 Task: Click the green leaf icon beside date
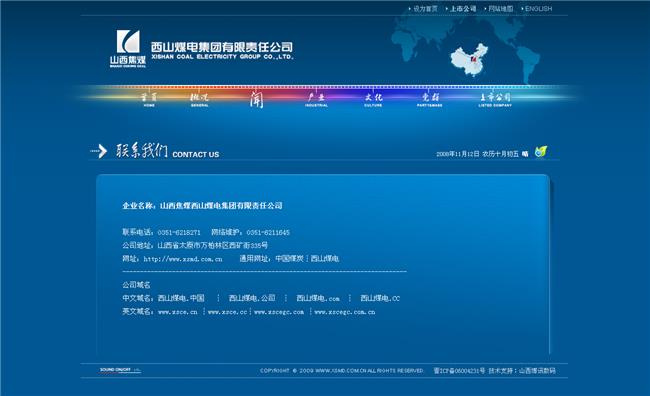(541, 152)
